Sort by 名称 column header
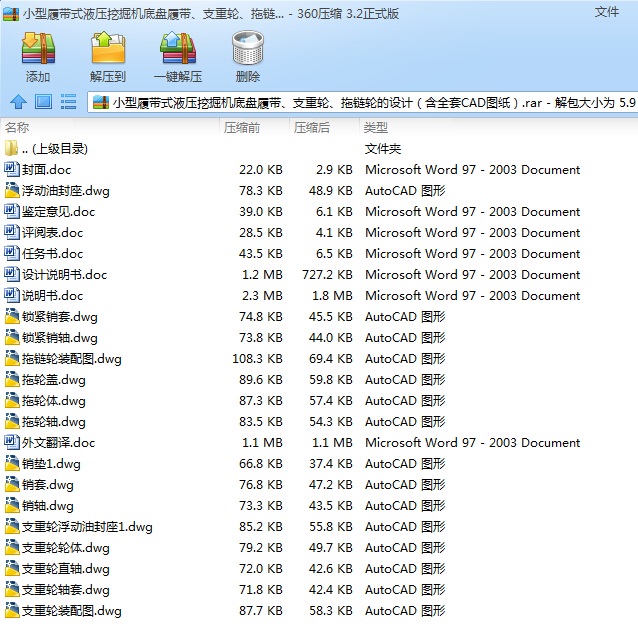Image resolution: width=638 pixels, height=640 pixels. (x=17, y=127)
